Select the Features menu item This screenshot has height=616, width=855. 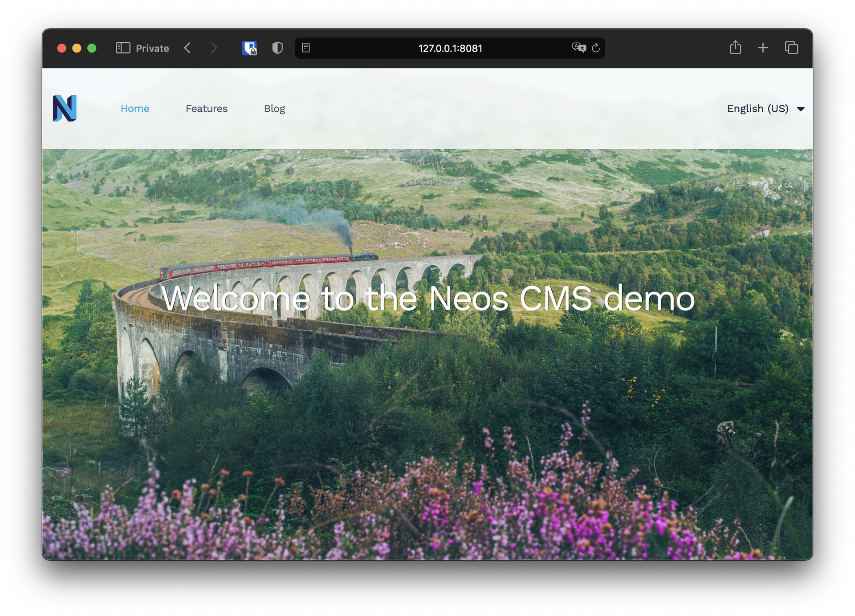tap(207, 108)
